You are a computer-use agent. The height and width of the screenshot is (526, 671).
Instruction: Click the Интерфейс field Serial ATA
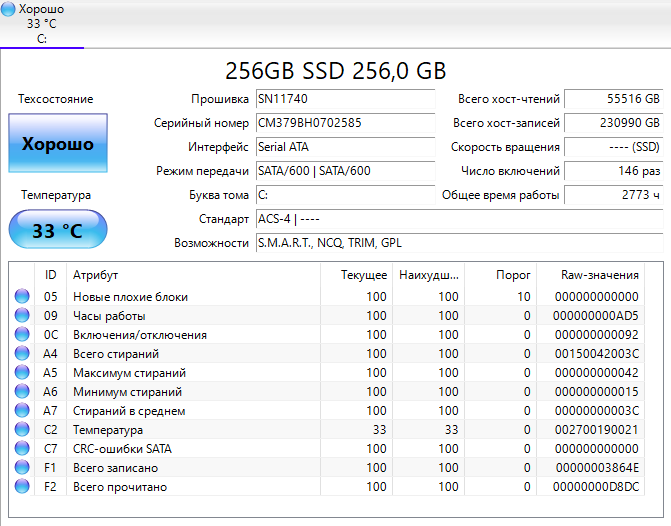(345, 147)
